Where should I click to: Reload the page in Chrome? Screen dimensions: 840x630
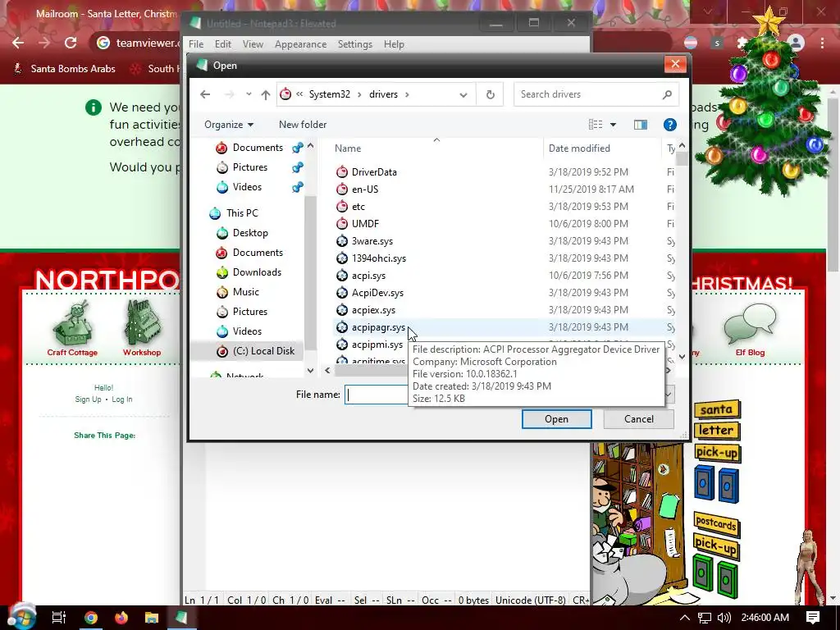[x=71, y=43]
